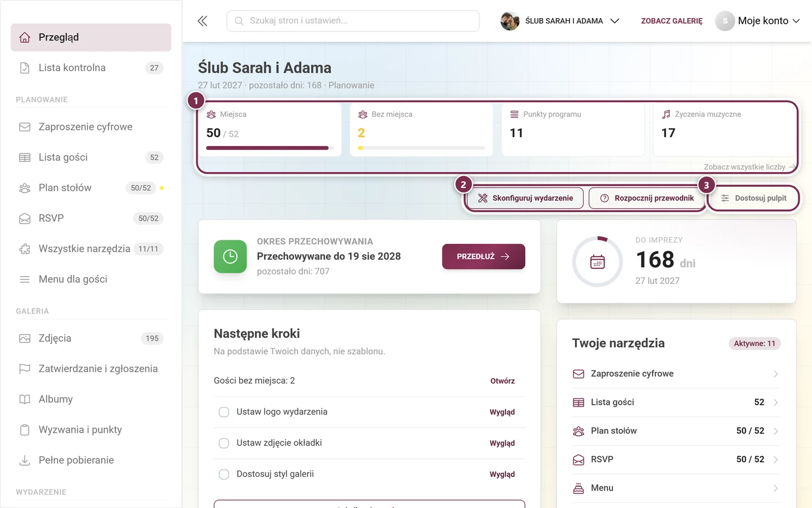Image resolution: width=812 pixels, height=508 pixels.
Task: Click the Miejsca 50/52 progress bar
Action: click(270, 148)
